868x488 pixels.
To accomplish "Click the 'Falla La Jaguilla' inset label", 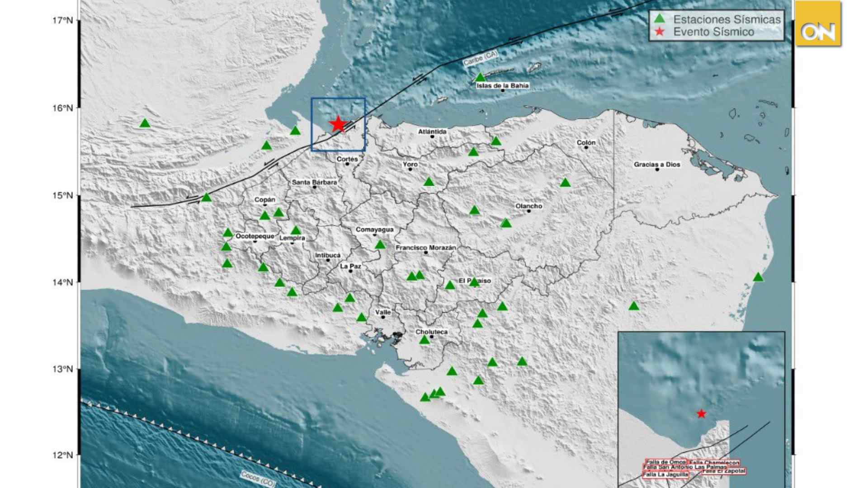I will [x=665, y=474].
